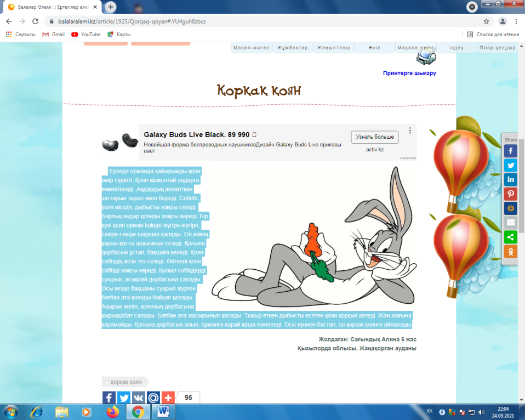Click the browser Back arrow
525x420 pixels.
(x=9, y=21)
